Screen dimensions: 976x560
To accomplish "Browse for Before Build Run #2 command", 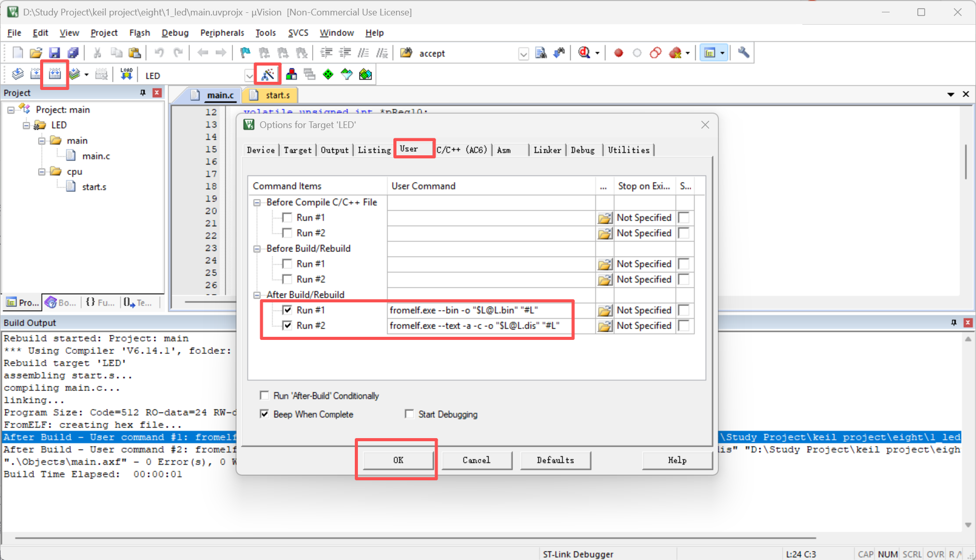I will point(605,280).
